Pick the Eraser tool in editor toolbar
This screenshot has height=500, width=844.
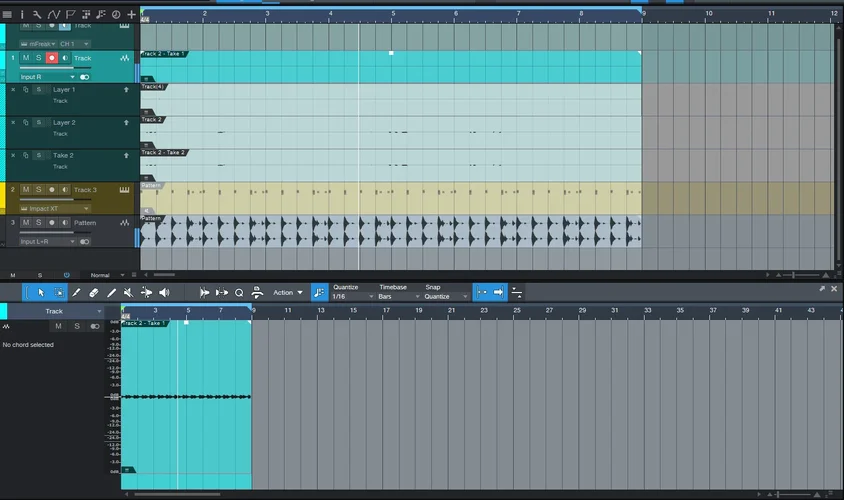[x=94, y=292]
